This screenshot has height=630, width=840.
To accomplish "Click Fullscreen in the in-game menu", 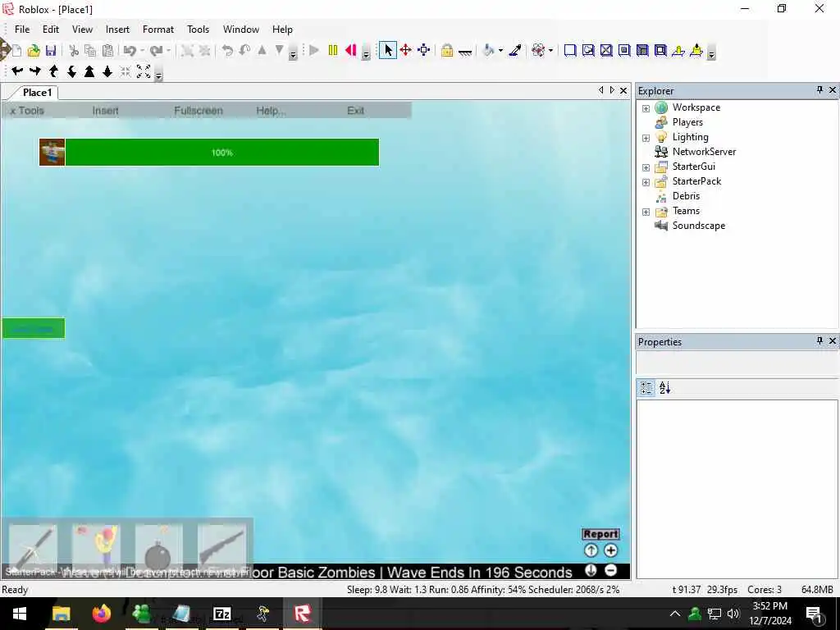I will pos(199,111).
